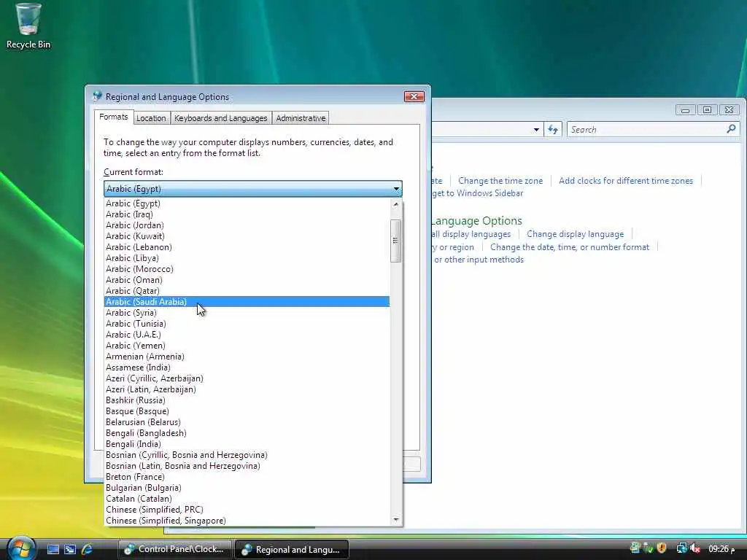Collapse the Current format combo box arrow
Image resolution: width=747 pixels, height=560 pixels.
(x=396, y=189)
